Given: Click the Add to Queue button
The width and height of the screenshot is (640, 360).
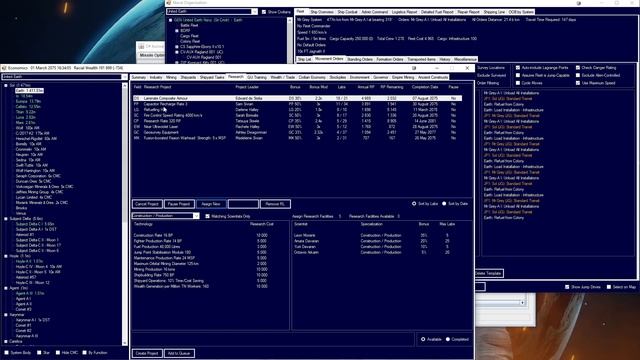Looking at the screenshot, I should pos(179,353).
